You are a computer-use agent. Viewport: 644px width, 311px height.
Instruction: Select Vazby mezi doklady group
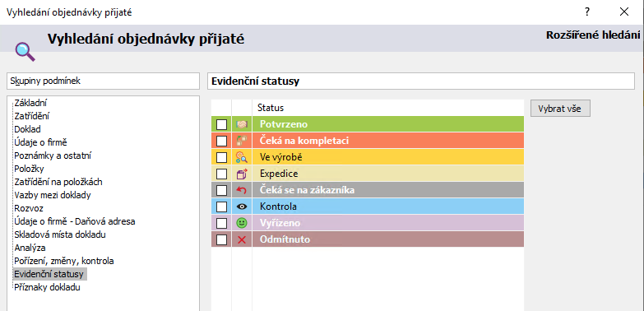[53, 195]
